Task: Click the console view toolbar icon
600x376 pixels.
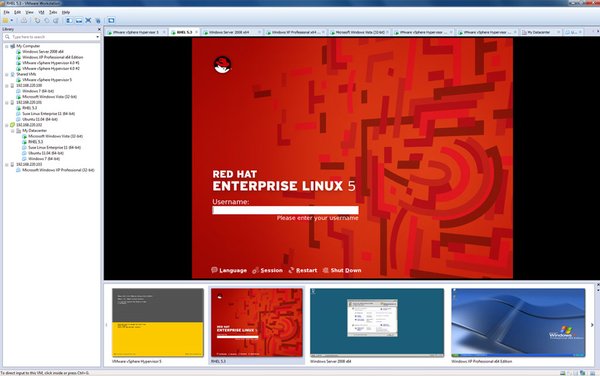Action: pyautogui.click(x=111, y=20)
